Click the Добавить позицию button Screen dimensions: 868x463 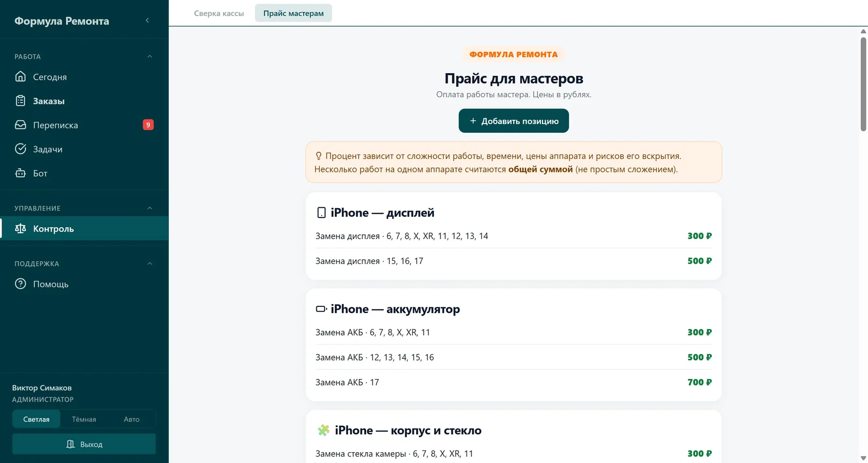click(x=514, y=121)
